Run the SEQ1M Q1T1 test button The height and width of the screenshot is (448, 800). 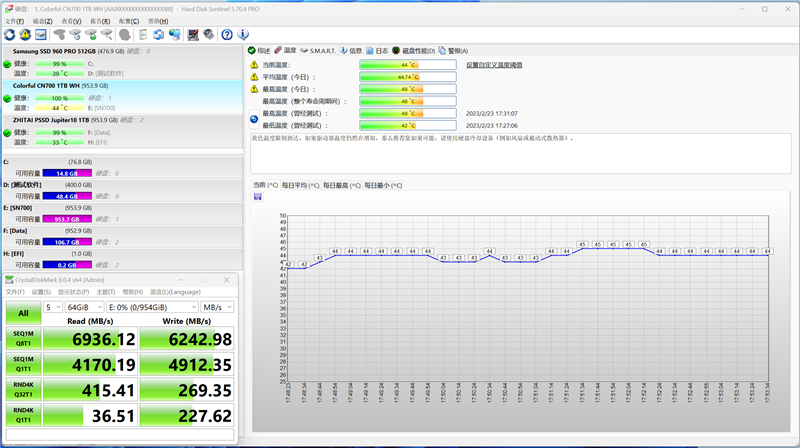coord(23,364)
